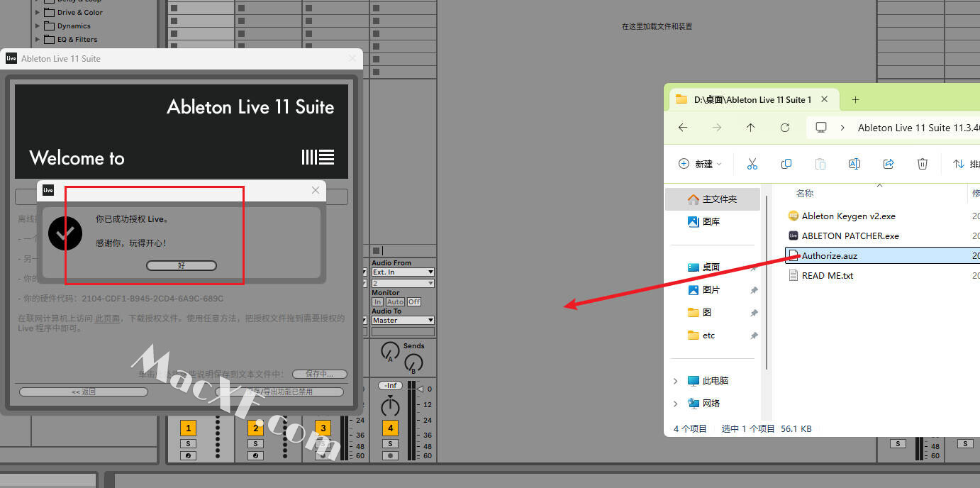Open the 此页面 link
980x488 pixels.
pos(106,319)
